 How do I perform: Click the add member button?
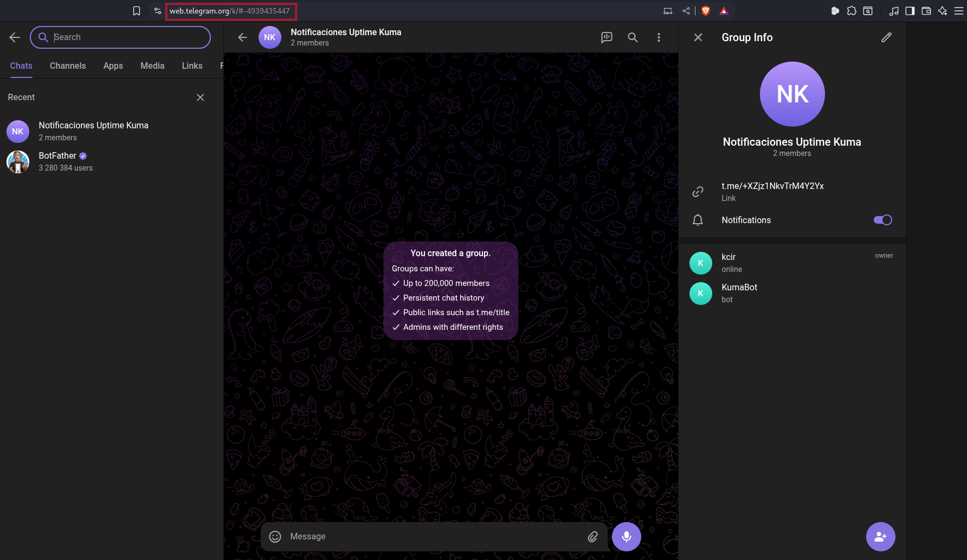(880, 536)
